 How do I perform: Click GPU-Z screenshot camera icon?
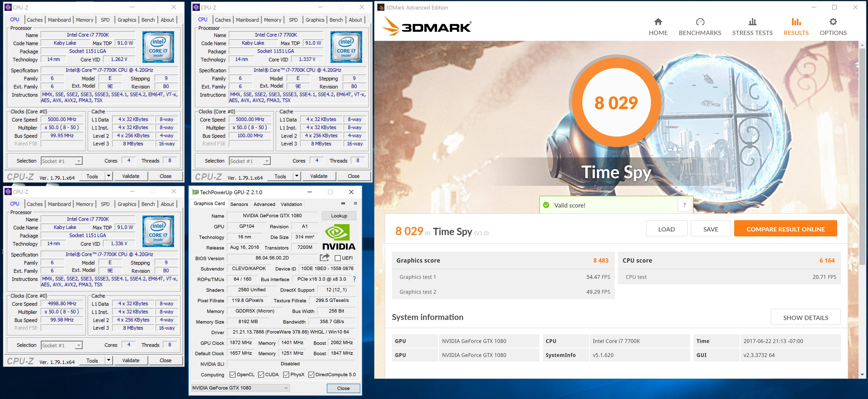[x=343, y=203]
